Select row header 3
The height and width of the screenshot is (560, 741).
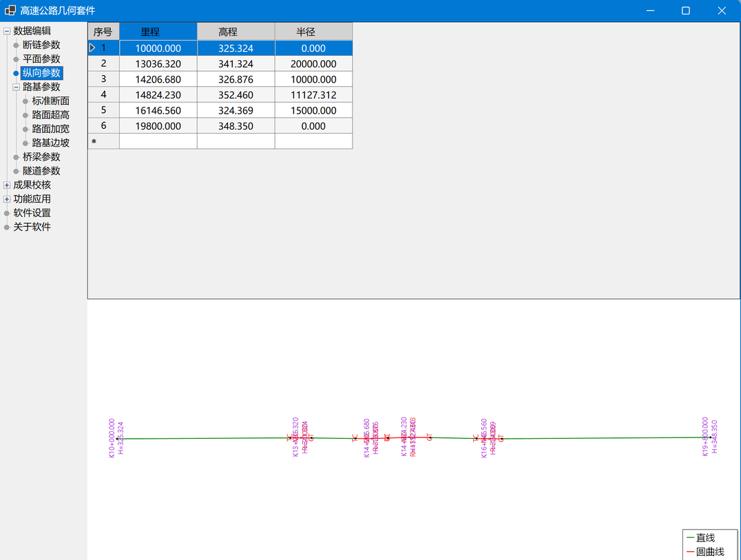point(103,79)
